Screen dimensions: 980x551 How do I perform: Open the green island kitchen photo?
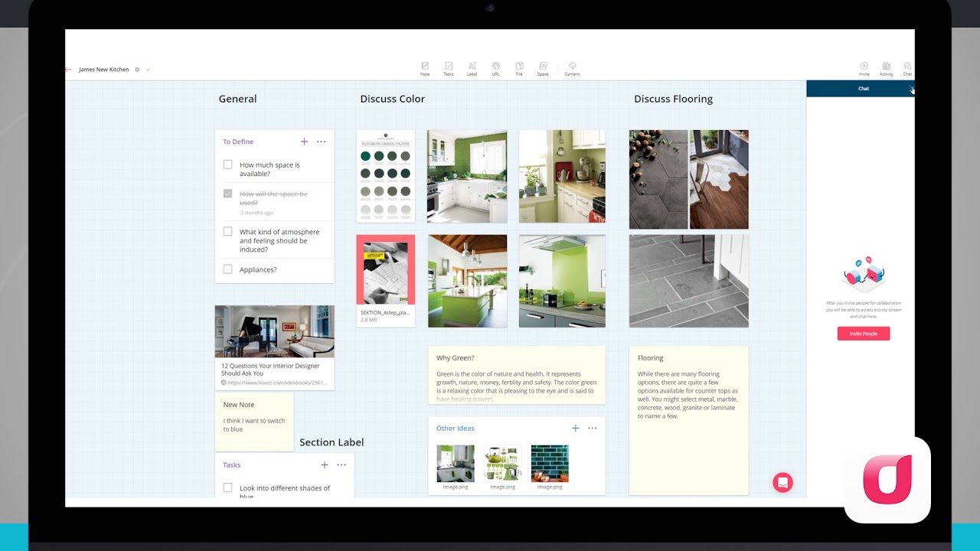(x=467, y=281)
